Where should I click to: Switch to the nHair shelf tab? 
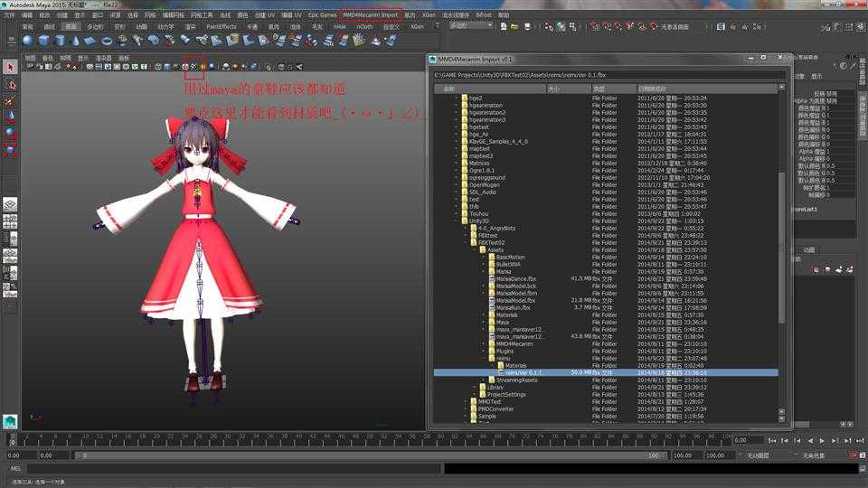click(x=339, y=26)
